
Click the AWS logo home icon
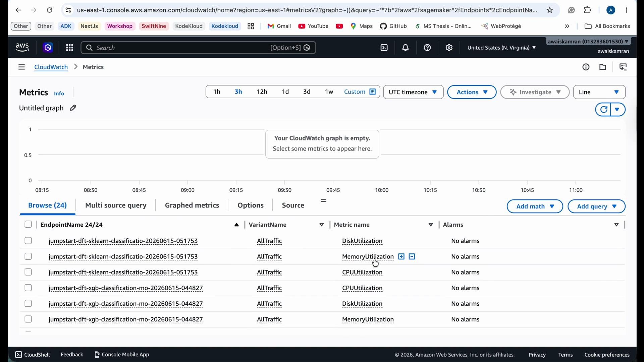coord(22,48)
